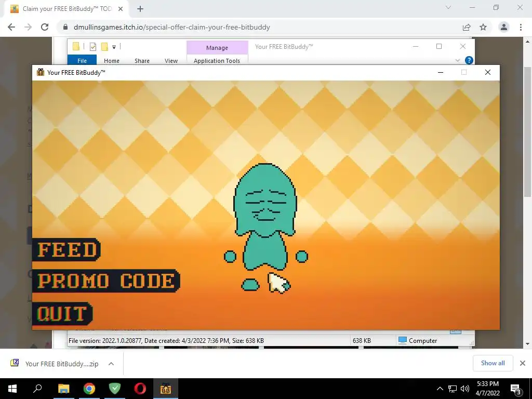The height and width of the screenshot is (399, 532).
Task: Open the Share ribbon tab in Explorer
Action: point(142,61)
